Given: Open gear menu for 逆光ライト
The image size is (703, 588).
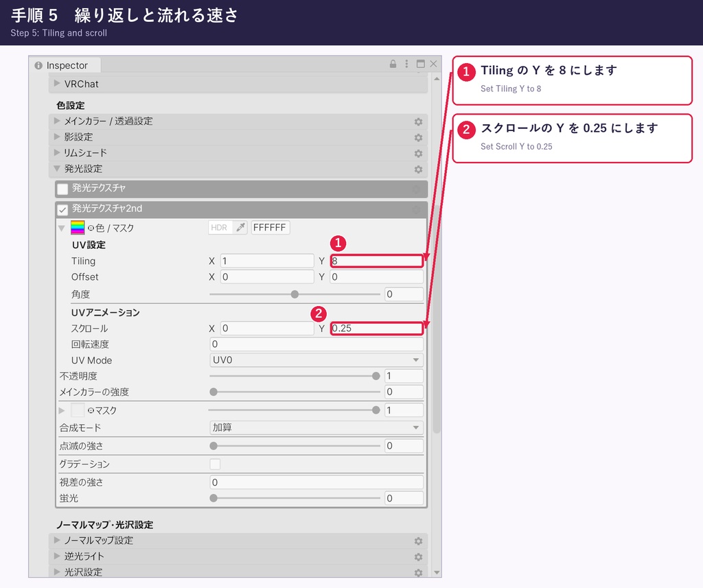Looking at the screenshot, I should pos(418,556).
